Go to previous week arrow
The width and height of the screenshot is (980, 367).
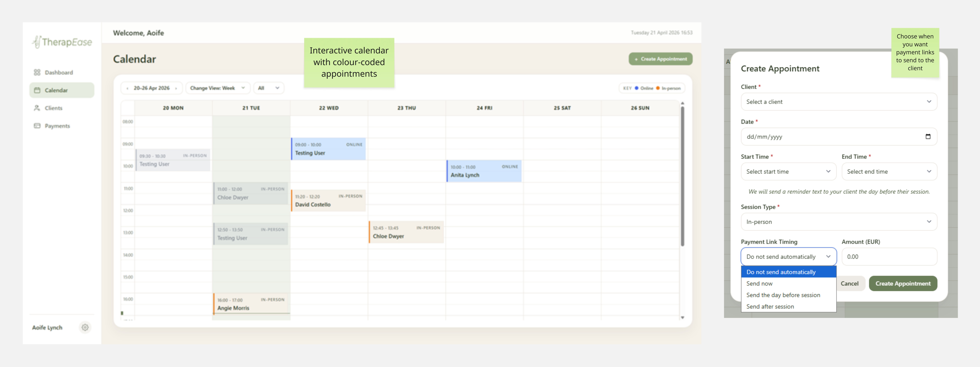[x=127, y=88]
